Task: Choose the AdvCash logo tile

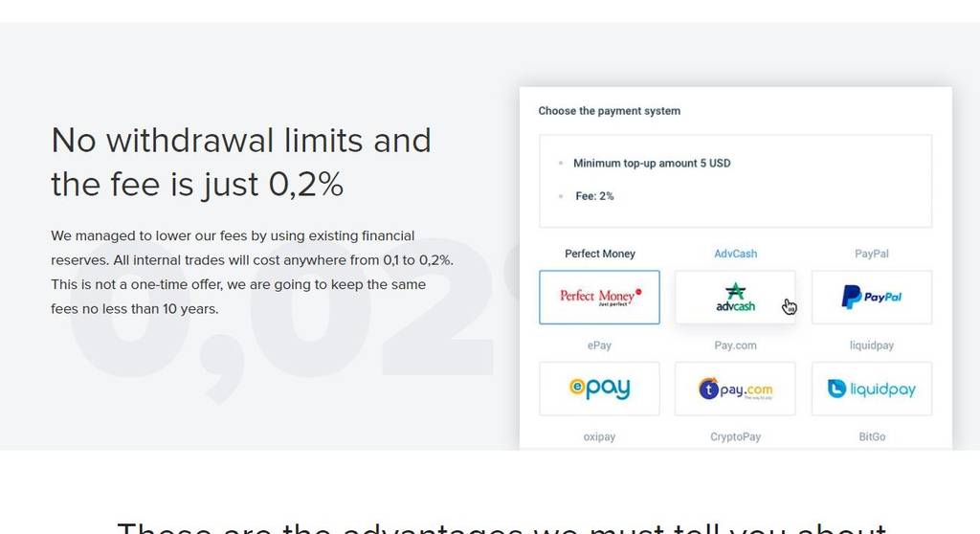Action: tap(735, 297)
